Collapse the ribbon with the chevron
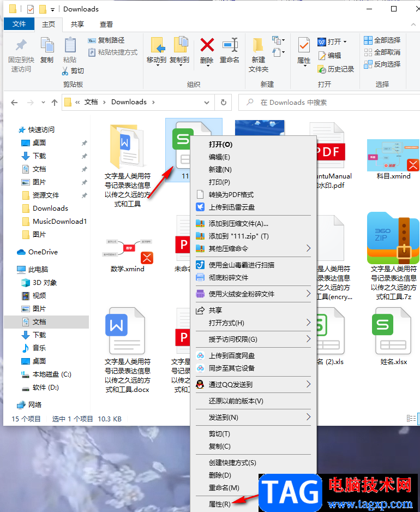 [413, 25]
